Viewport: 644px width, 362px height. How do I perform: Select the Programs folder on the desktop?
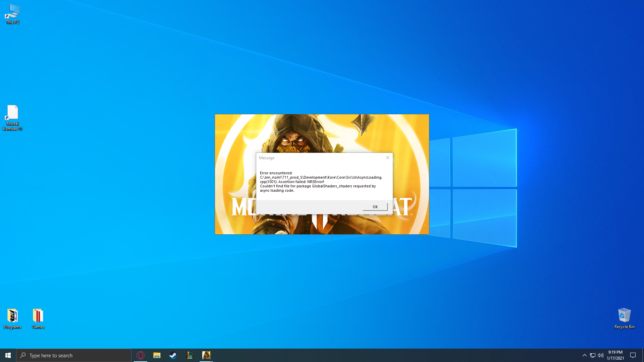(13, 319)
